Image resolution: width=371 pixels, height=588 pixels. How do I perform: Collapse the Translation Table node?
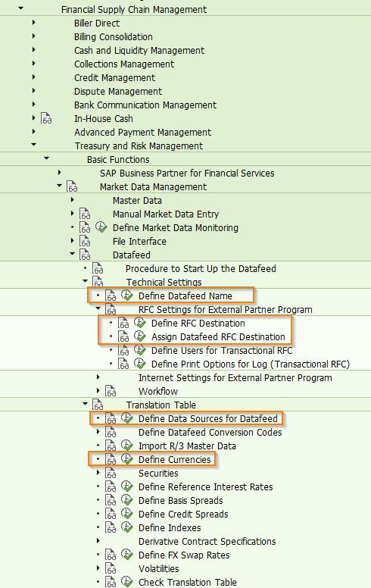click(85, 404)
